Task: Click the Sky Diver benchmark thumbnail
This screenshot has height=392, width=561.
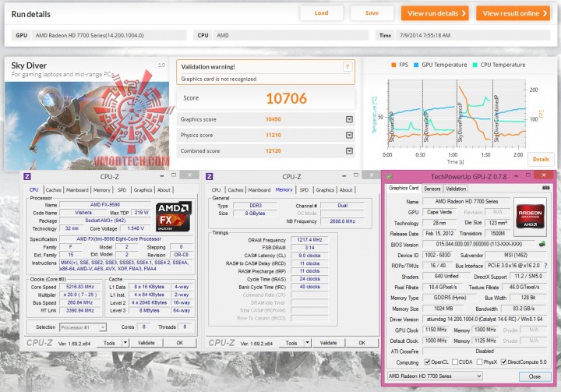Action: [86, 125]
